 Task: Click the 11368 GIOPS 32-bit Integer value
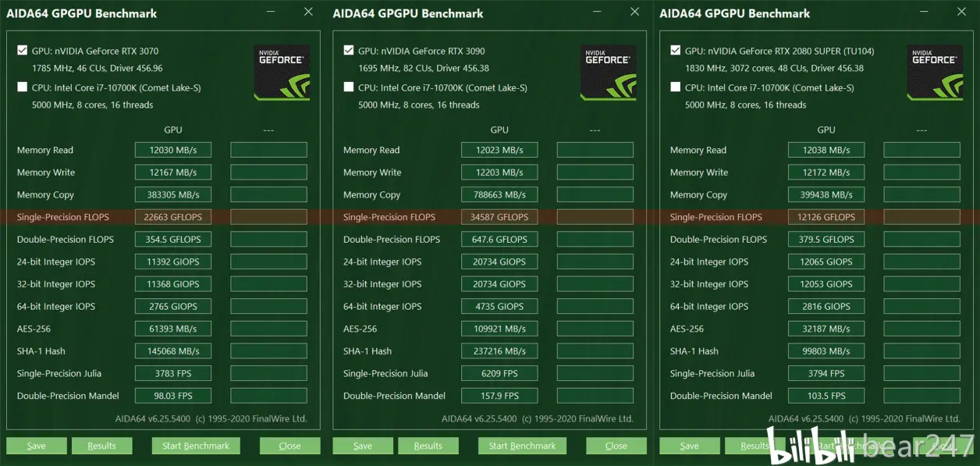172,284
